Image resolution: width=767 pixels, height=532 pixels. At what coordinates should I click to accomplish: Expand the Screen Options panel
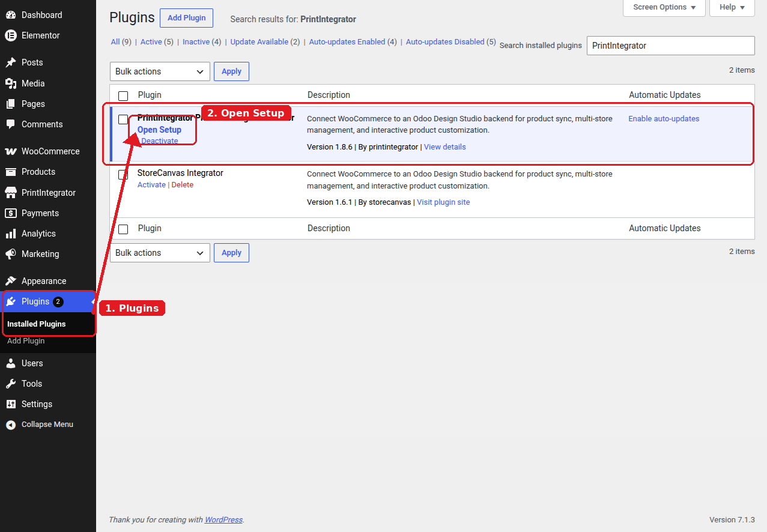pos(664,8)
